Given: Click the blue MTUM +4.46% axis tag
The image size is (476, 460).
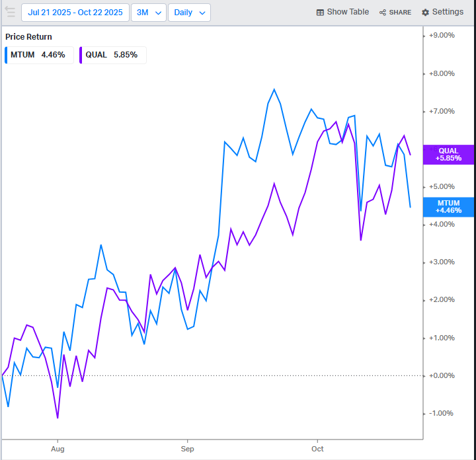Looking at the screenshot, I should click(x=448, y=206).
